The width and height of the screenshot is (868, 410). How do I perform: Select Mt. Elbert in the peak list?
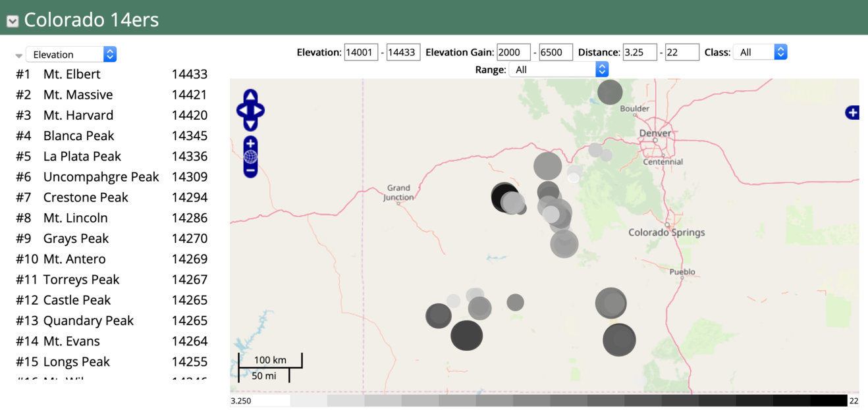[x=72, y=74]
